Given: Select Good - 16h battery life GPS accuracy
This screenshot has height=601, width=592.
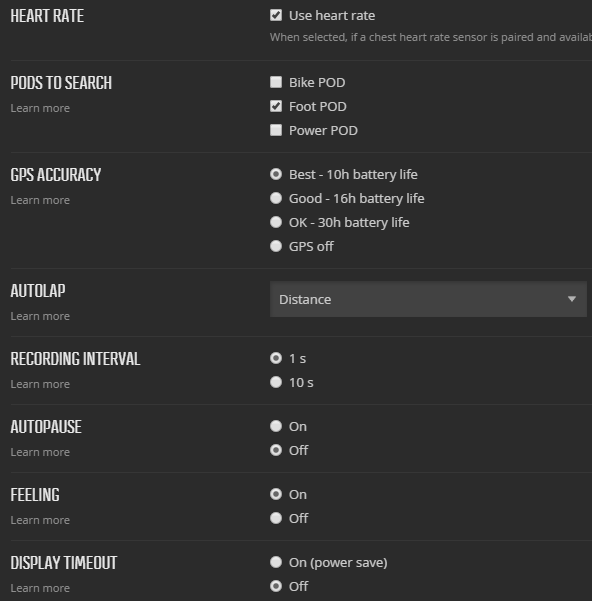Looking at the screenshot, I should pyautogui.click(x=276, y=198).
